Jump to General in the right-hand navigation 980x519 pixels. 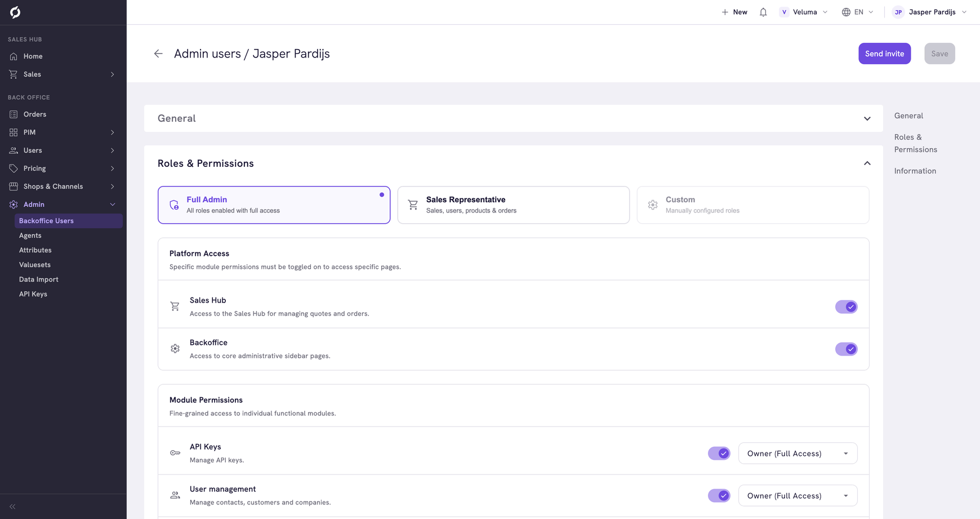tap(908, 116)
